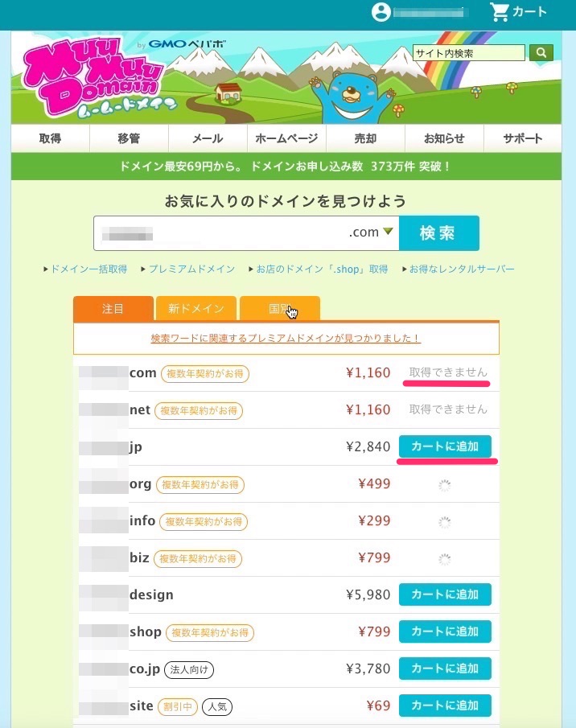Click the blue bear mascot
Screen dimensions: 576x728
point(352,96)
